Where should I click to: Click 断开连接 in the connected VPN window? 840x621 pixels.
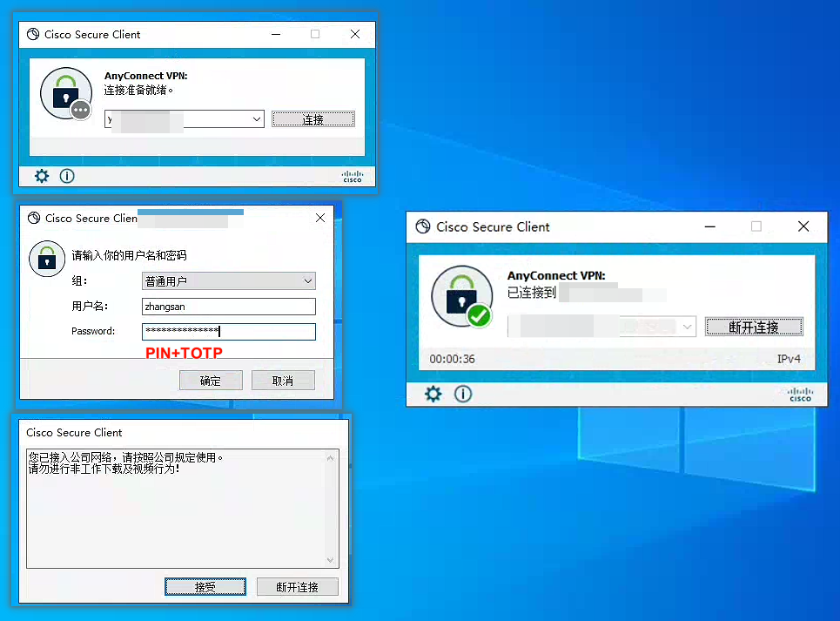point(754,327)
